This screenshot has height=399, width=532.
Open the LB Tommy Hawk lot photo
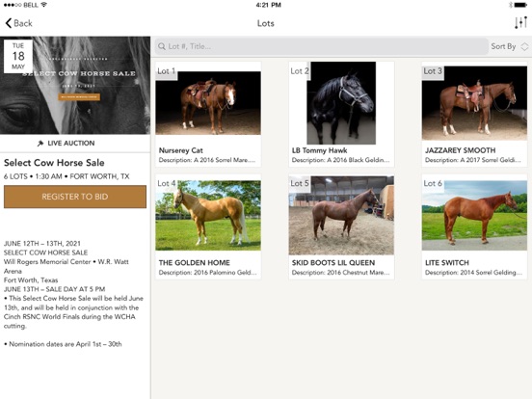click(x=341, y=103)
